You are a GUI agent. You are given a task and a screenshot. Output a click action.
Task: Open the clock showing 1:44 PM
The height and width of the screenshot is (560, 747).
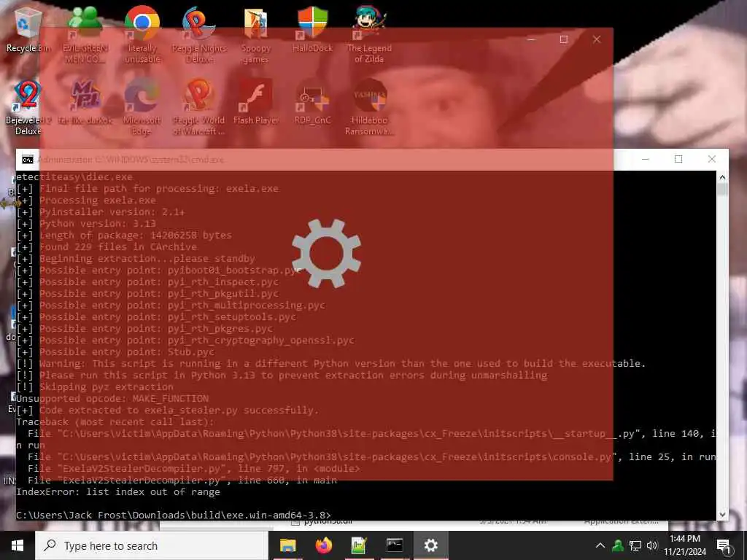pyautogui.click(x=684, y=545)
